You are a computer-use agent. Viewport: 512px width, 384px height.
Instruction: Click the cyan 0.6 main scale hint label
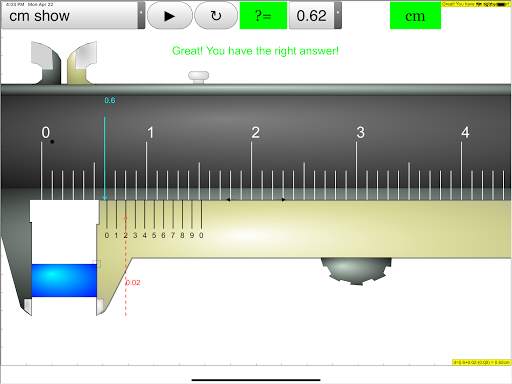110,100
